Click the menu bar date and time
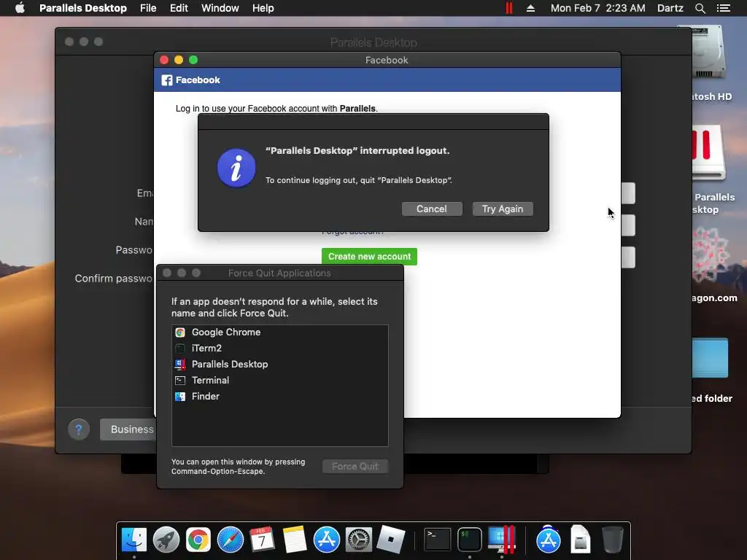The height and width of the screenshot is (560, 747). tap(598, 8)
